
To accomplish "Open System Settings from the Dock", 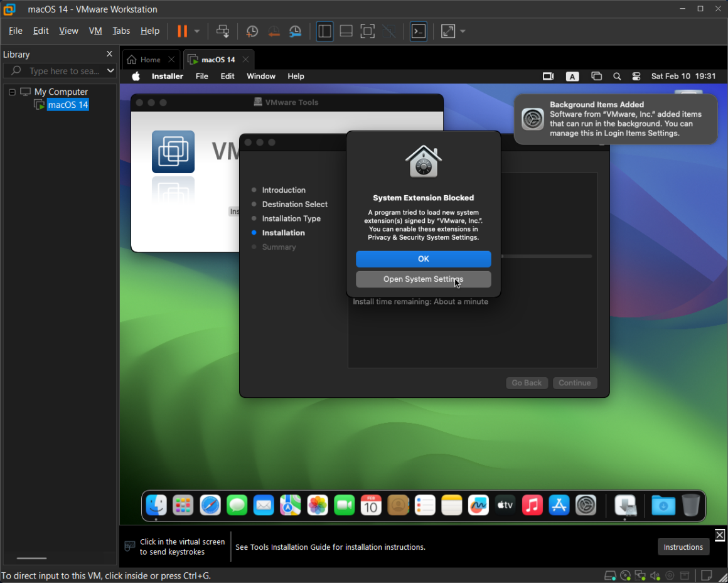I will coord(586,505).
